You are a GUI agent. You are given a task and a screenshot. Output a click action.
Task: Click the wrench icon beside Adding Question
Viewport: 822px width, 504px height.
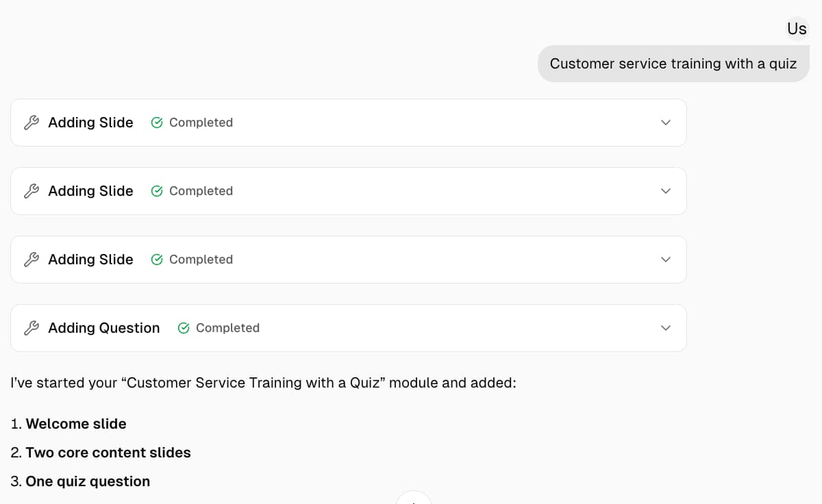click(x=31, y=328)
